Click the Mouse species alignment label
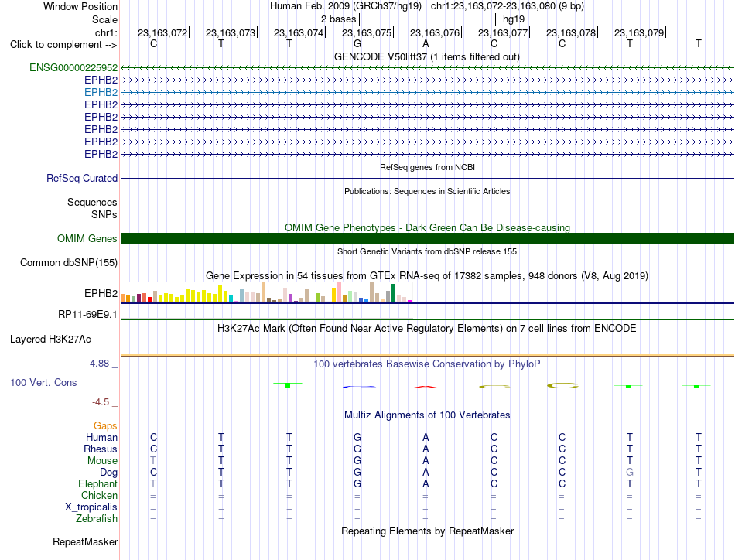This screenshot has height=560, width=735. (x=102, y=461)
